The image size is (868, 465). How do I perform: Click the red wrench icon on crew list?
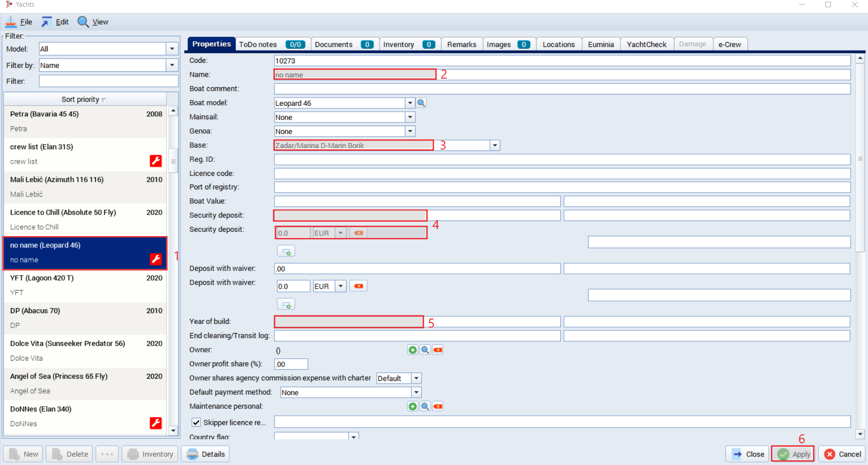(x=156, y=161)
